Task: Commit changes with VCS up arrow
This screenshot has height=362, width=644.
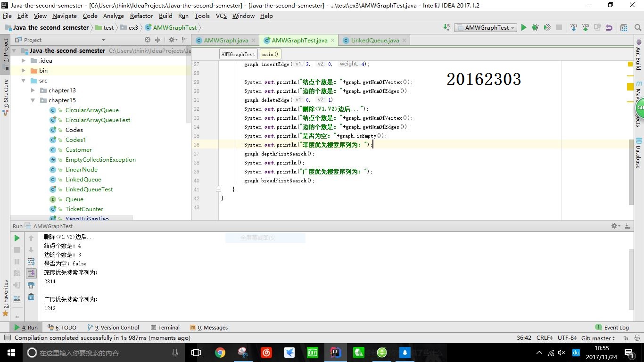Action: [x=586, y=28]
